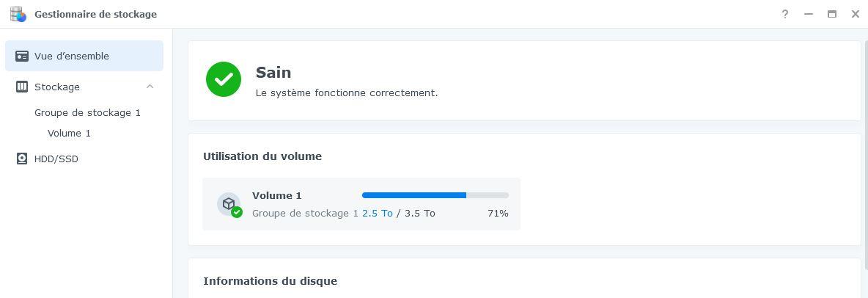This screenshot has width=868, height=298.
Task: Open Volume 1 in the sidebar tree
Action: point(69,133)
